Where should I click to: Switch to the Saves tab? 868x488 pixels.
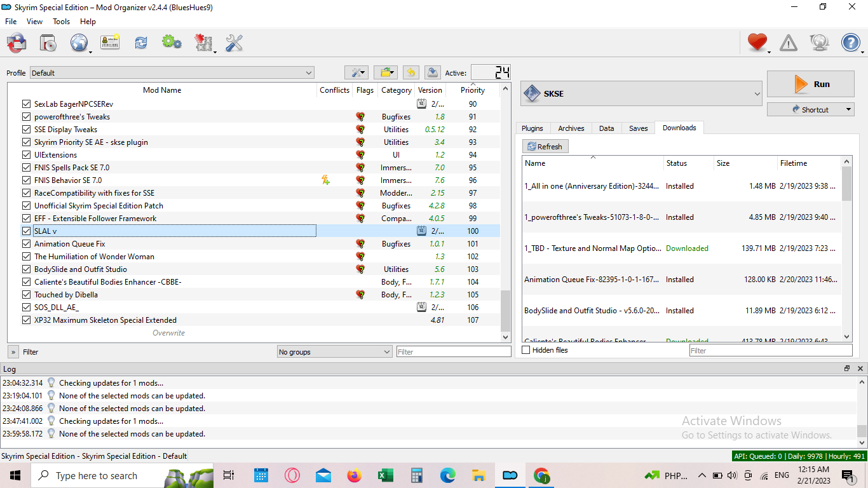639,128
